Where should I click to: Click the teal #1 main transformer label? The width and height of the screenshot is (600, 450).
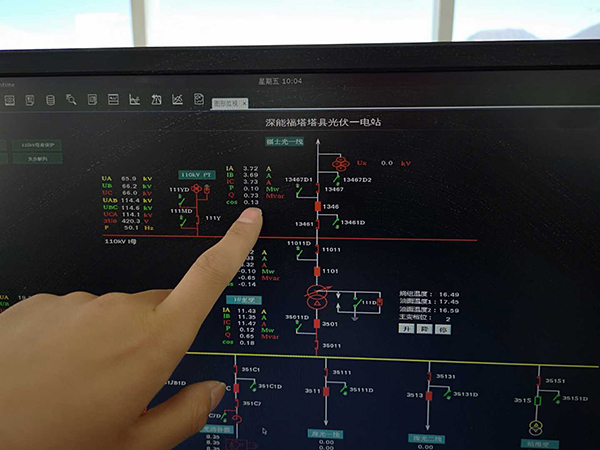tap(244, 300)
